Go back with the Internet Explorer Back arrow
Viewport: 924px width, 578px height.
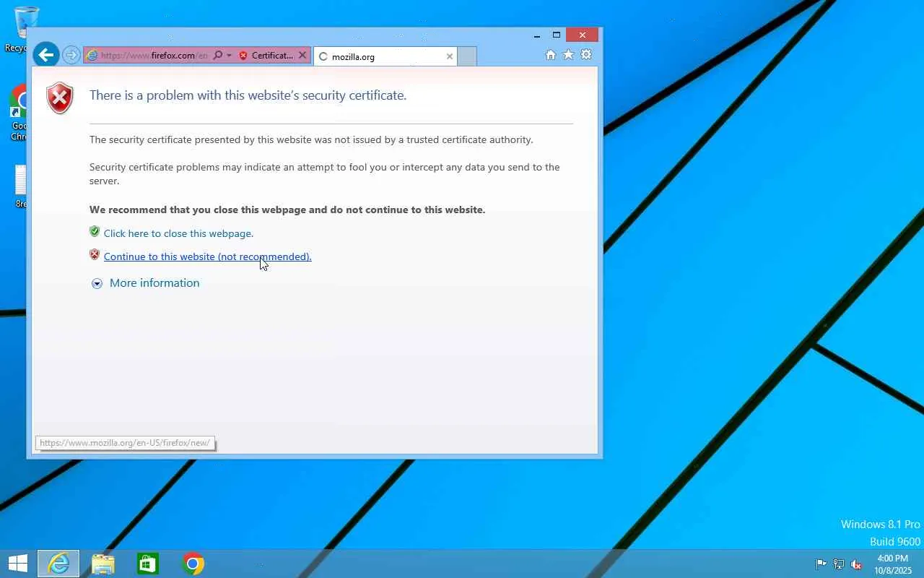45,54
